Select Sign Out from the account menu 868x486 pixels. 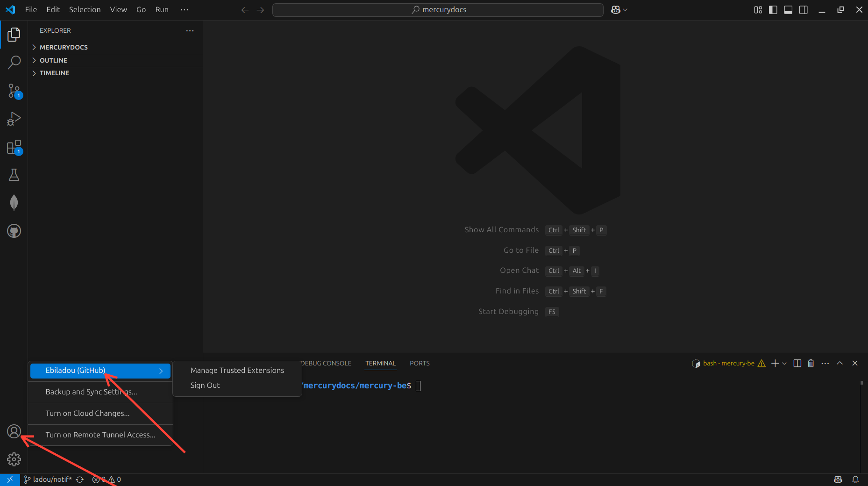[205, 385]
